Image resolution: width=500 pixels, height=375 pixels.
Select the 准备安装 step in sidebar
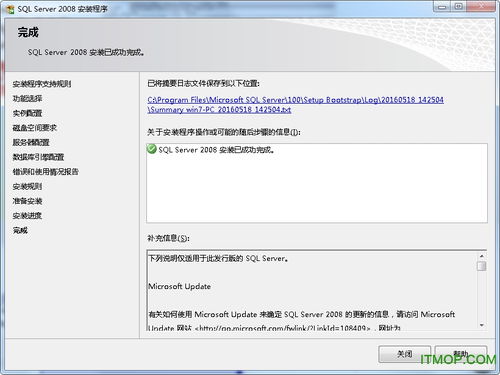(27, 201)
